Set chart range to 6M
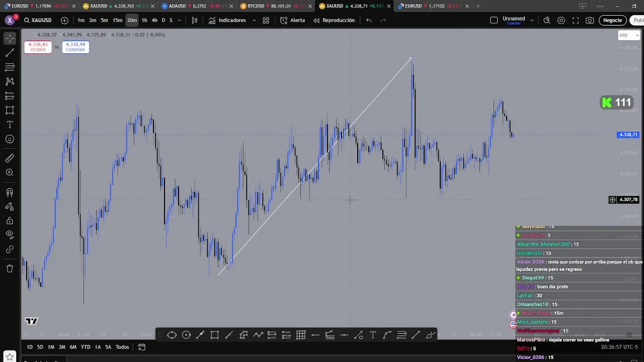 coord(73,347)
